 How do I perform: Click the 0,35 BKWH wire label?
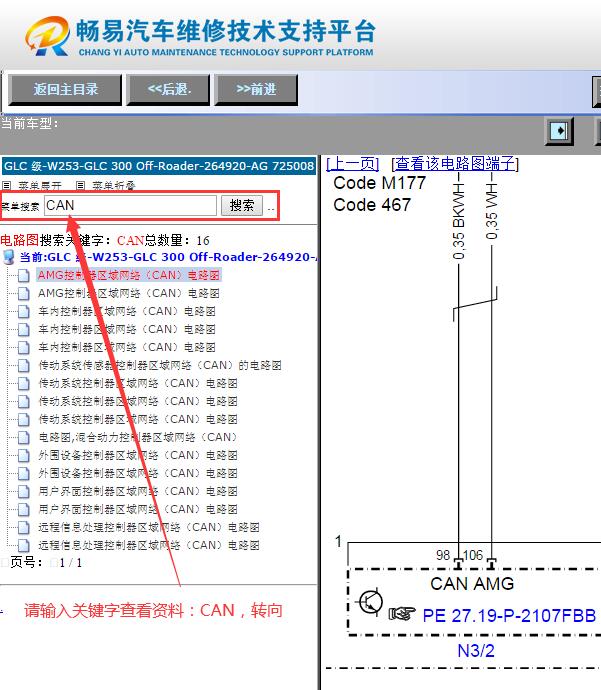tap(458, 222)
